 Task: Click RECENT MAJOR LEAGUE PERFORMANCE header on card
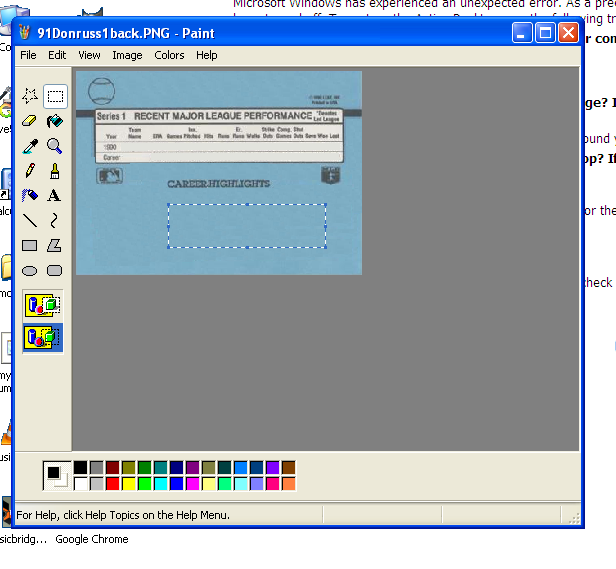[223, 116]
